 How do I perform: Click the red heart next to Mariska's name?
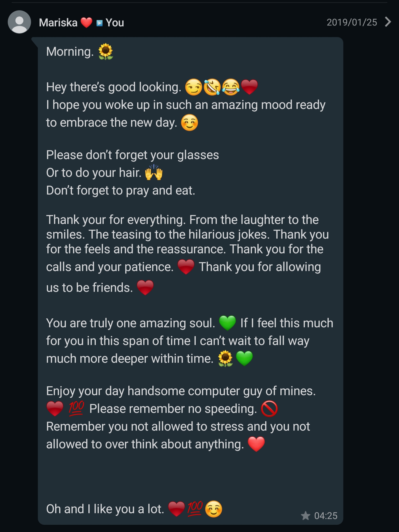pos(86,22)
